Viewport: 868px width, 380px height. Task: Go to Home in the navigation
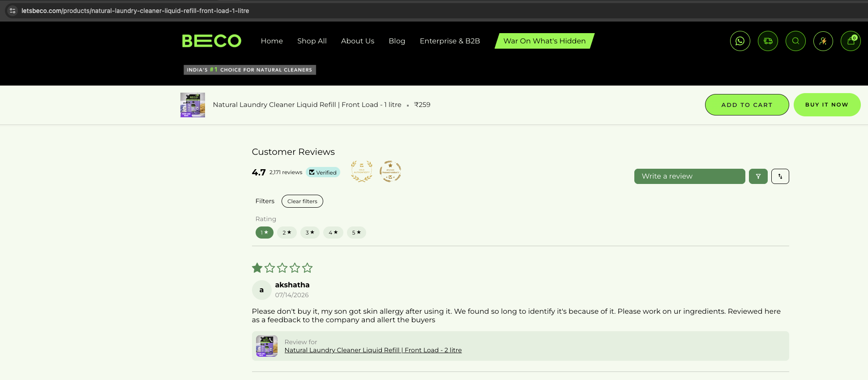pyautogui.click(x=272, y=41)
